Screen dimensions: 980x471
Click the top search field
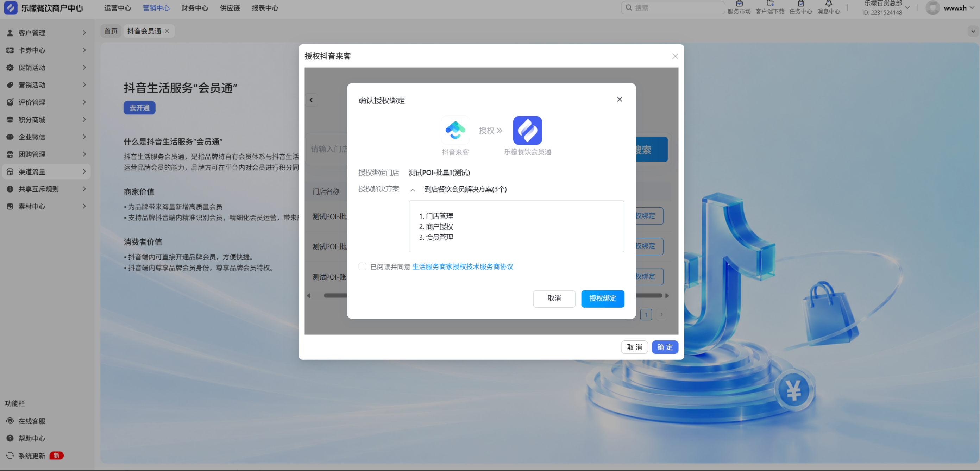point(673,8)
